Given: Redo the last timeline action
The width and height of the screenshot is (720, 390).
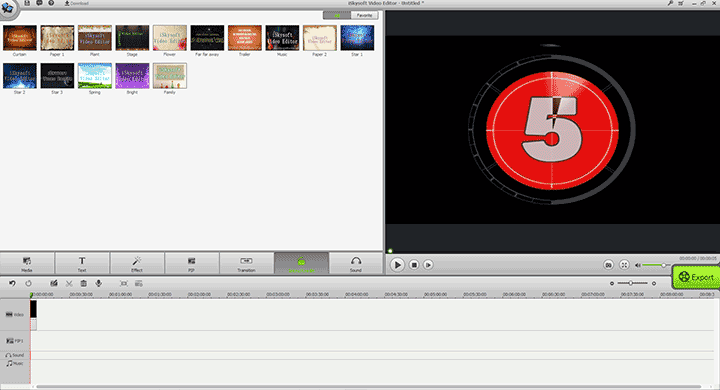Looking at the screenshot, I should [28, 283].
